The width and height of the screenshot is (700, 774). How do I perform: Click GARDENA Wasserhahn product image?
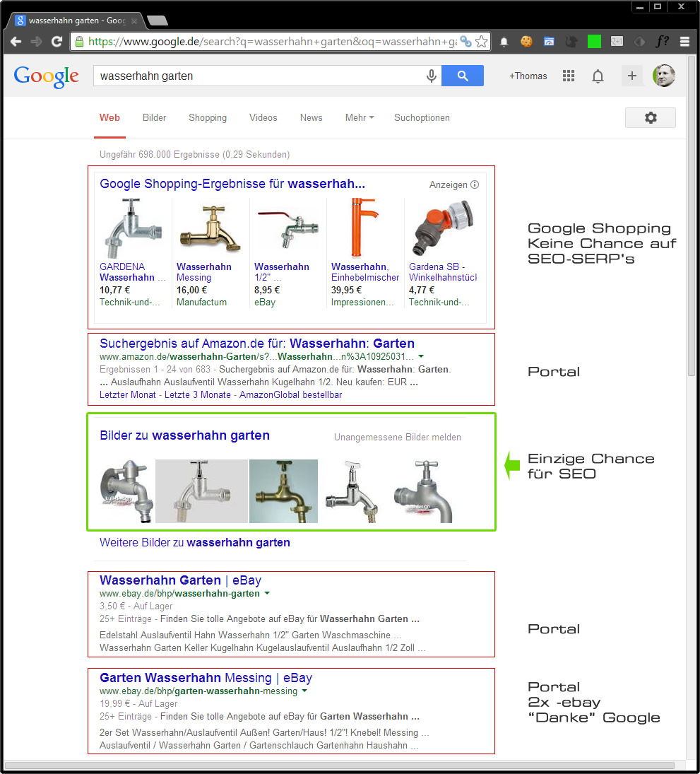[131, 228]
